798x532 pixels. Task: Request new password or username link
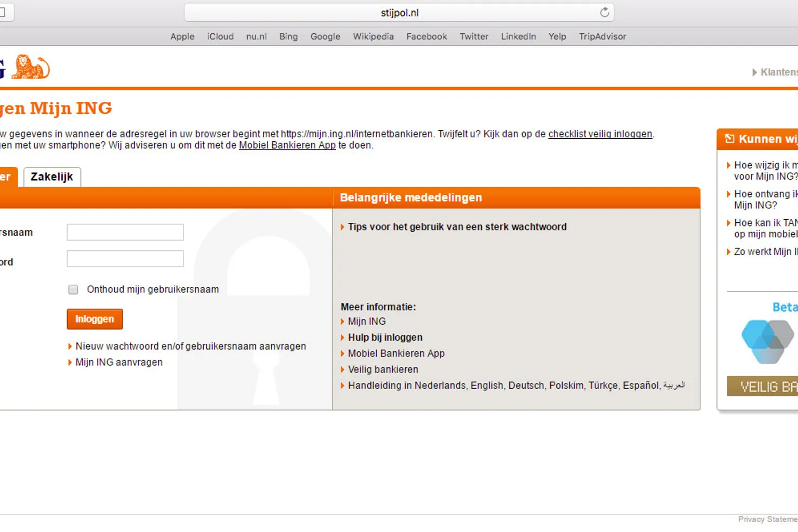pyautogui.click(x=191, y=347)
